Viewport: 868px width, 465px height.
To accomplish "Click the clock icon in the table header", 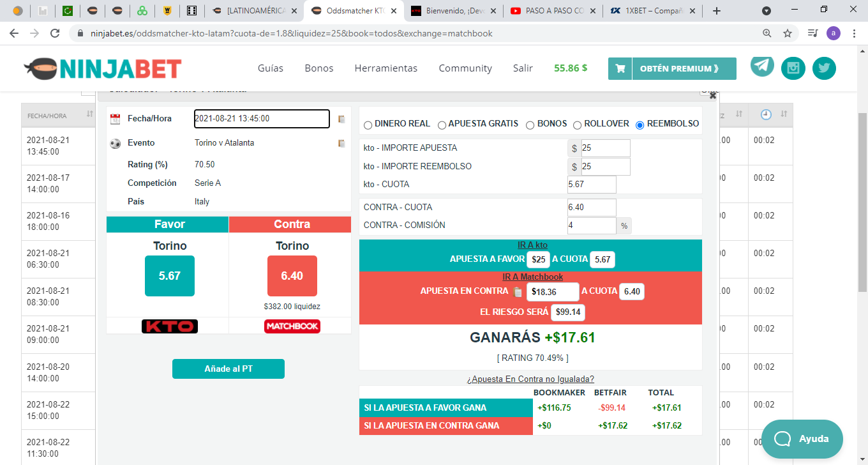I will click(x=766, y=114).
